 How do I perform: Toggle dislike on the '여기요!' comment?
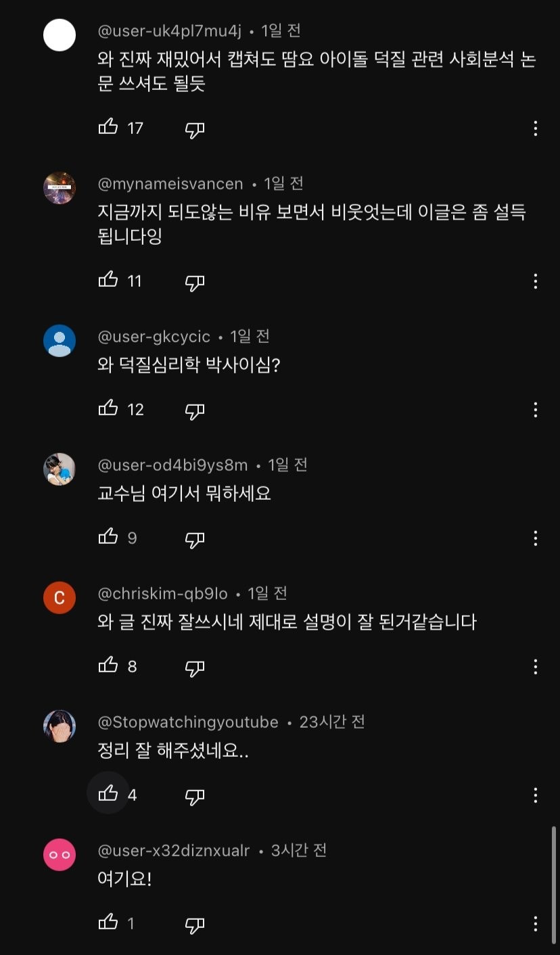tap(195, 925)
